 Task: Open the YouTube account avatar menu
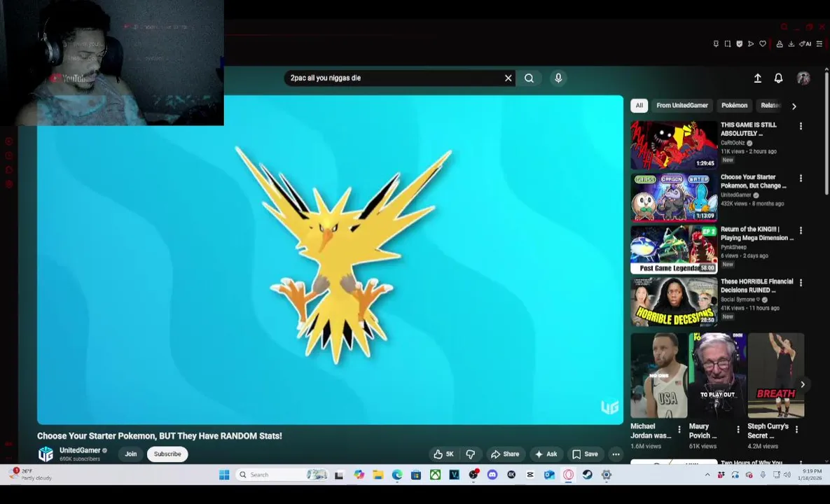click(x=803, y=78)
